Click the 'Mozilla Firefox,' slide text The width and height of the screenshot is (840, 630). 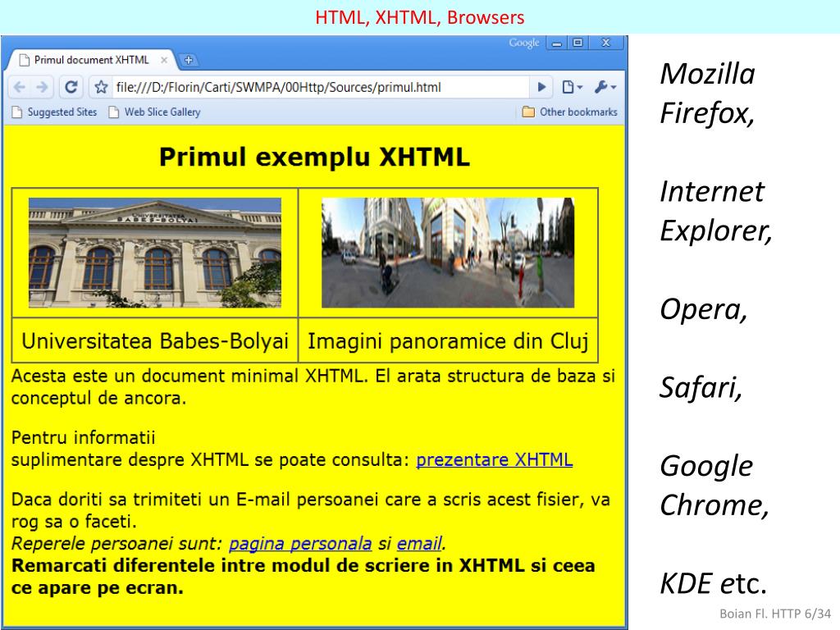click(x=708, y=94)
